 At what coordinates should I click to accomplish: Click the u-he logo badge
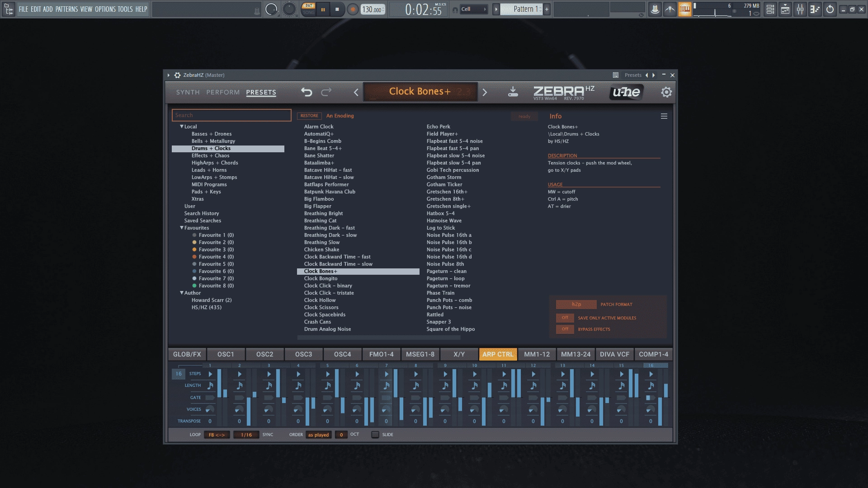(626, 92)
